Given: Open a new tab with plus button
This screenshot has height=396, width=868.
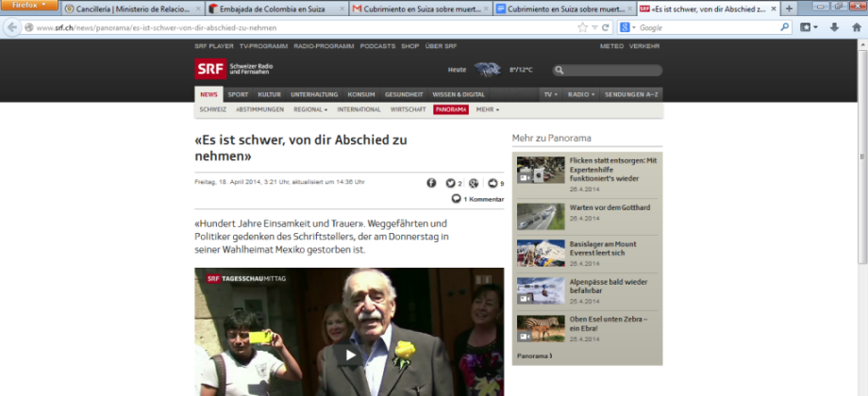Looking at the screenshot, I should pos(789,8).
